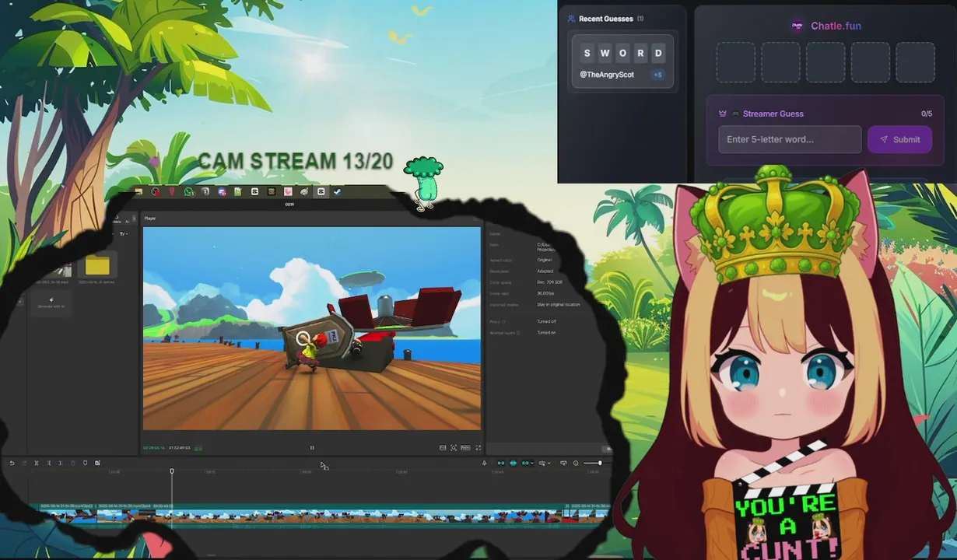
Task: Pause the video in the Player panel
Action: (312, 447)
